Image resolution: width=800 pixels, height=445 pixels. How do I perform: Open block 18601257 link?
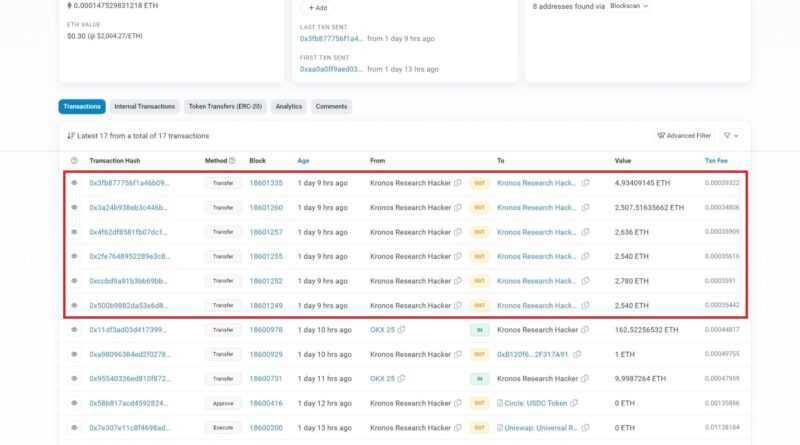click(x=265, y=232)
